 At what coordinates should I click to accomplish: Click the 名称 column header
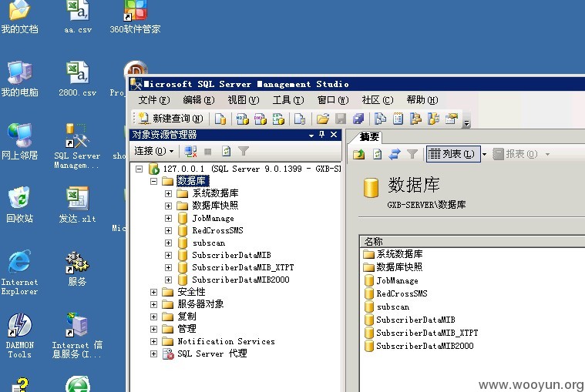[472, 242]
